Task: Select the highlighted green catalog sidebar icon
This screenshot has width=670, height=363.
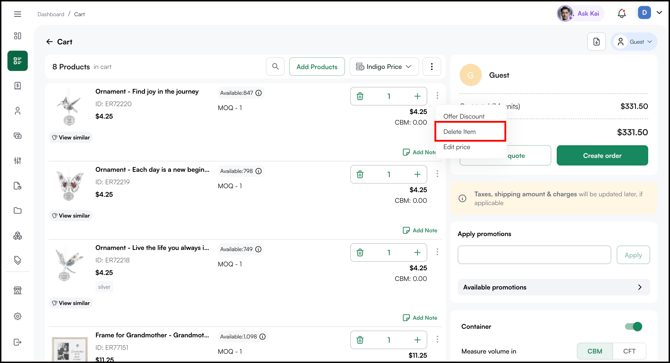Action: (x=18, y=61)
